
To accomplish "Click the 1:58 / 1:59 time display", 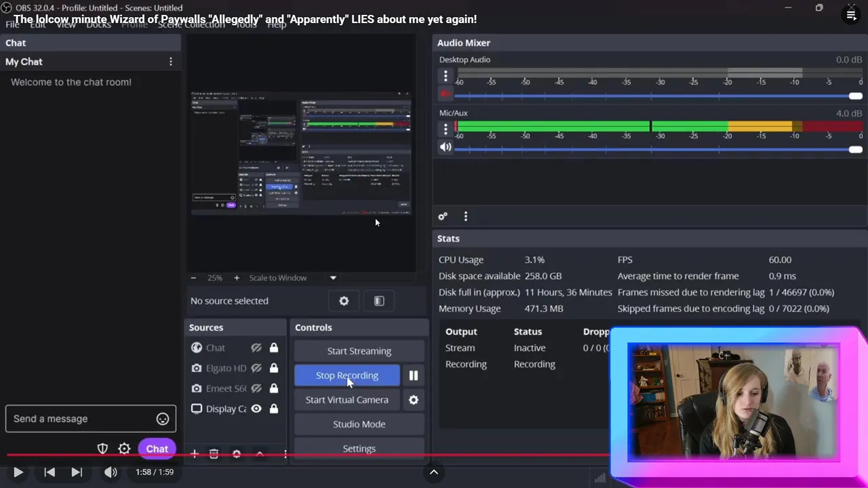I will pyautogui.click(x=155, y=472).
